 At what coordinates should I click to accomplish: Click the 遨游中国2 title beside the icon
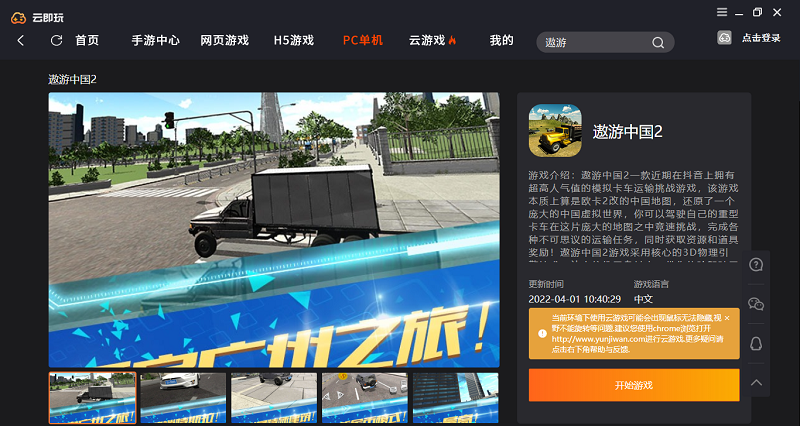(x=628, y=132)
